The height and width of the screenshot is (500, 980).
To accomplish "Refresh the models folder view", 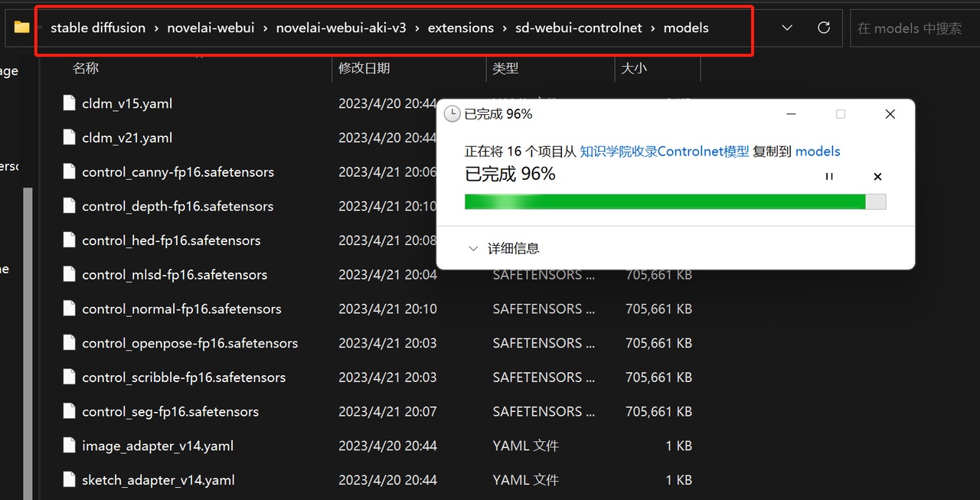I will pyautogui.click(x=824, y=28).
